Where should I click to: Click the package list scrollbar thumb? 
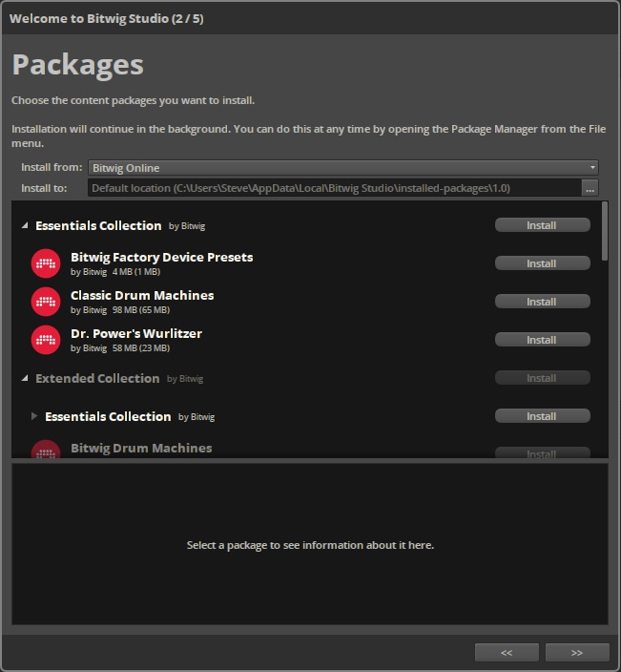click(x=604, y=231)
